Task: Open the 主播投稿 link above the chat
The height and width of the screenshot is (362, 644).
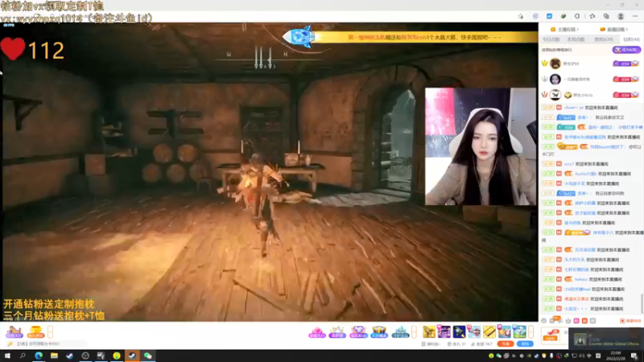Action: (x=565, y=30)
